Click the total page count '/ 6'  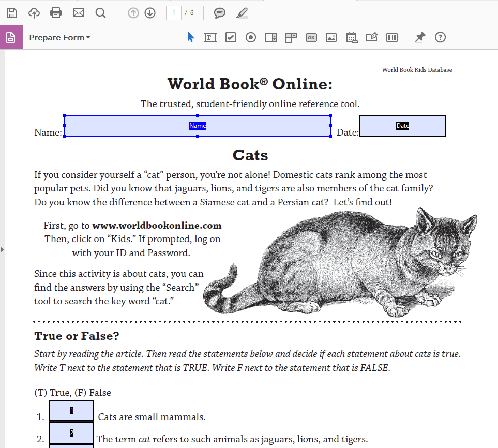189,13
